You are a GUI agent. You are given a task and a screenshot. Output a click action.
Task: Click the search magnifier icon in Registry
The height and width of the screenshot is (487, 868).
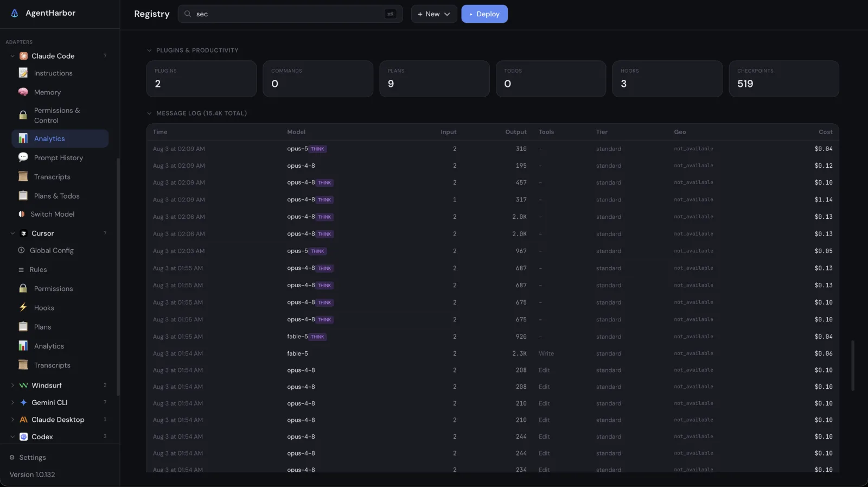click(188, 14)
